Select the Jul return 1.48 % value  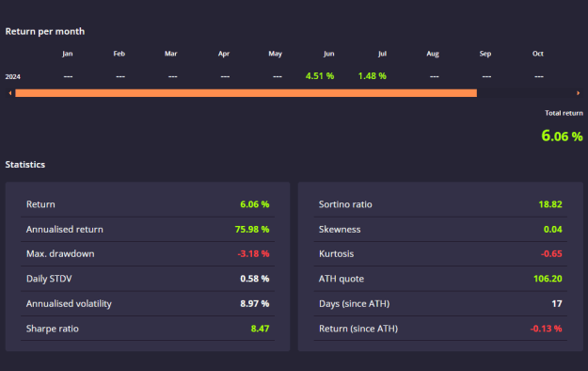pos(372,76)
